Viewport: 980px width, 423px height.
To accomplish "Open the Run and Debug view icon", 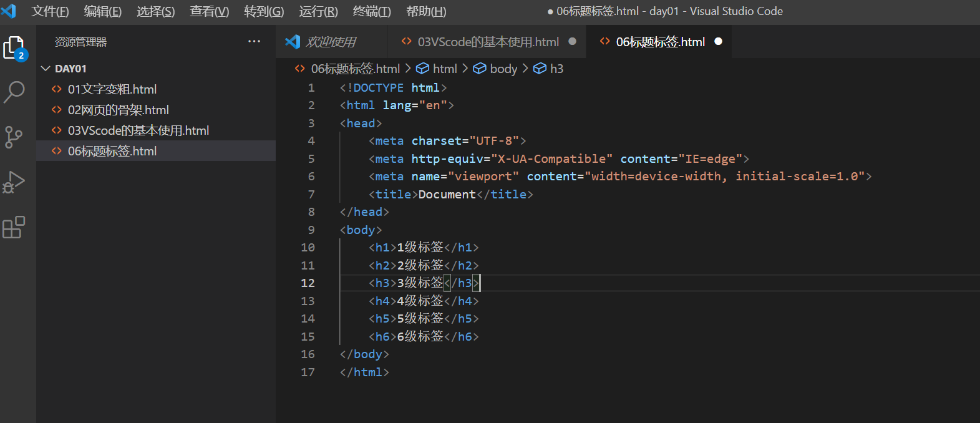I will point(13,182).
